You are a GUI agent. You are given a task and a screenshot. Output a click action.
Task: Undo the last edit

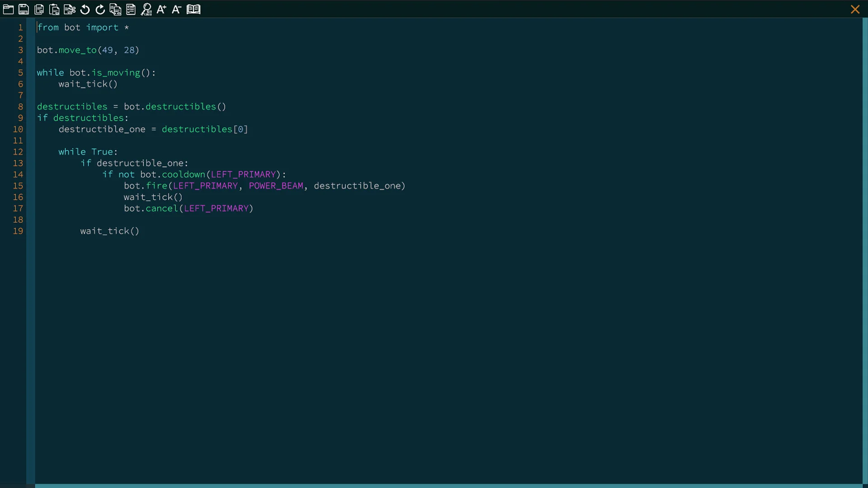(85, 9)
